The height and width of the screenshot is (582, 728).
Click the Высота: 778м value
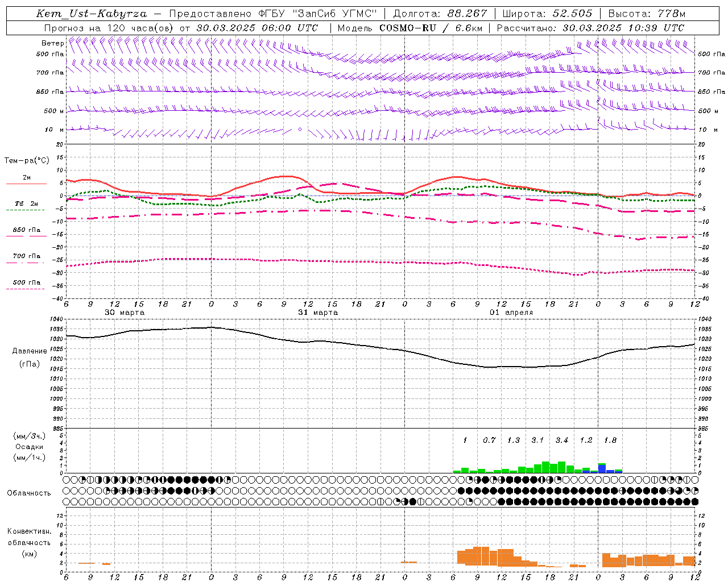[x=647, y=14]
